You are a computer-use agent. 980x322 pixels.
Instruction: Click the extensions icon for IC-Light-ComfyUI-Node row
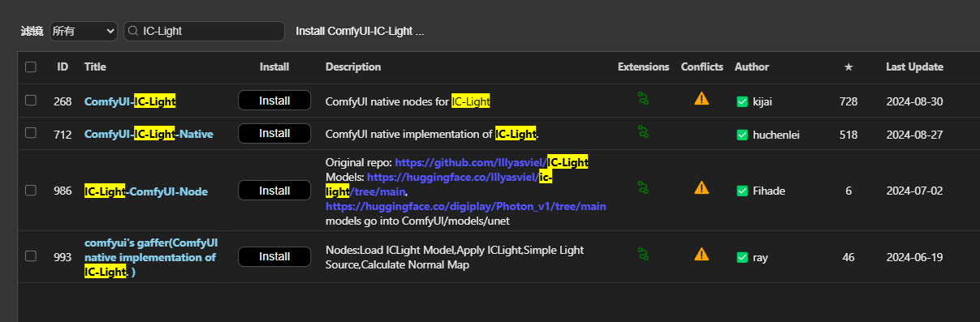(643, 188)
